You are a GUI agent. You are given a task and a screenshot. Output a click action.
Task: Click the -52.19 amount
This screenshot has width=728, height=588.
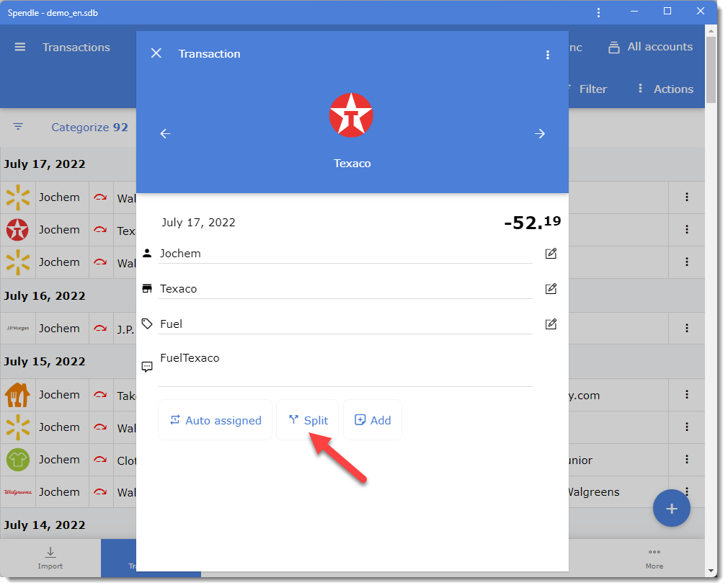pyautogui.click(x=532, y=222)
